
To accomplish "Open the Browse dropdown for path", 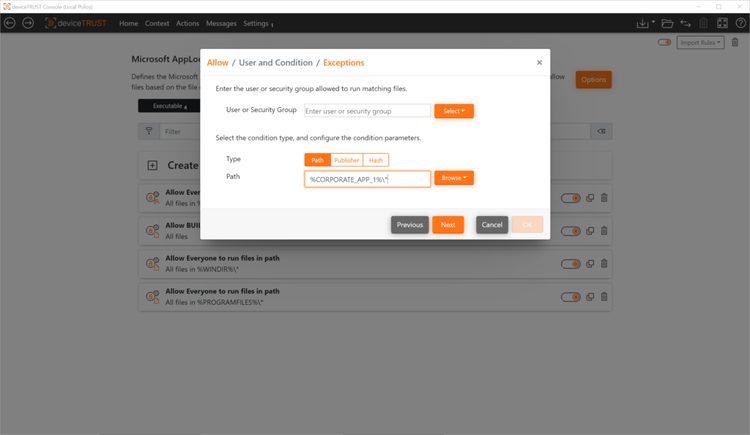I will click(x=454, y=178).
